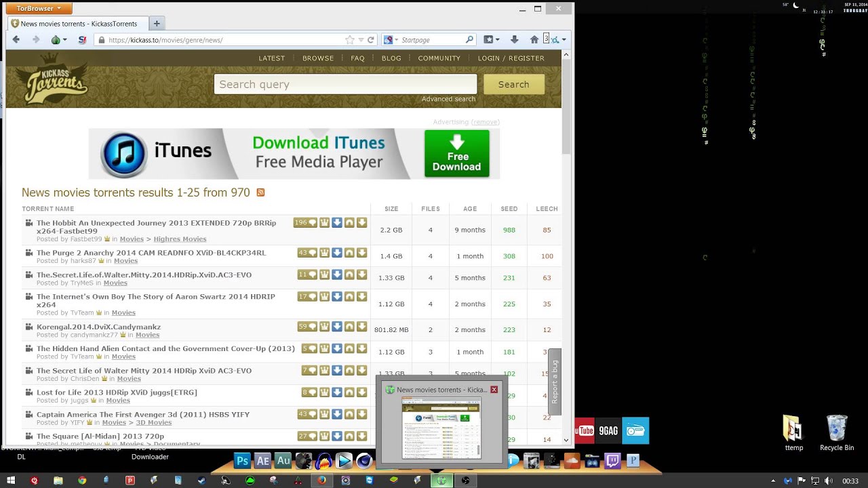Open 43 comments on The Purge 2 Anarchy torrent
Screen dimensions: 868x488
point(307,253)
